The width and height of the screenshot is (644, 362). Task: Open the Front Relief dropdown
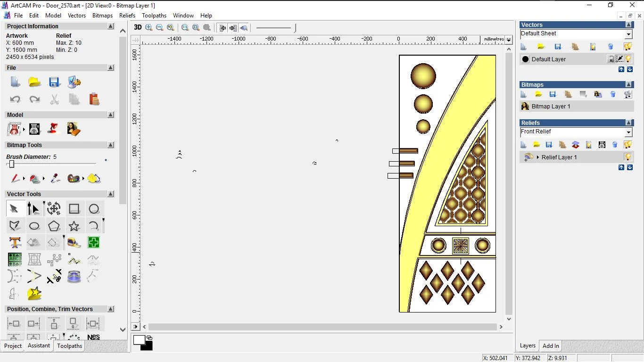(628, 132)
